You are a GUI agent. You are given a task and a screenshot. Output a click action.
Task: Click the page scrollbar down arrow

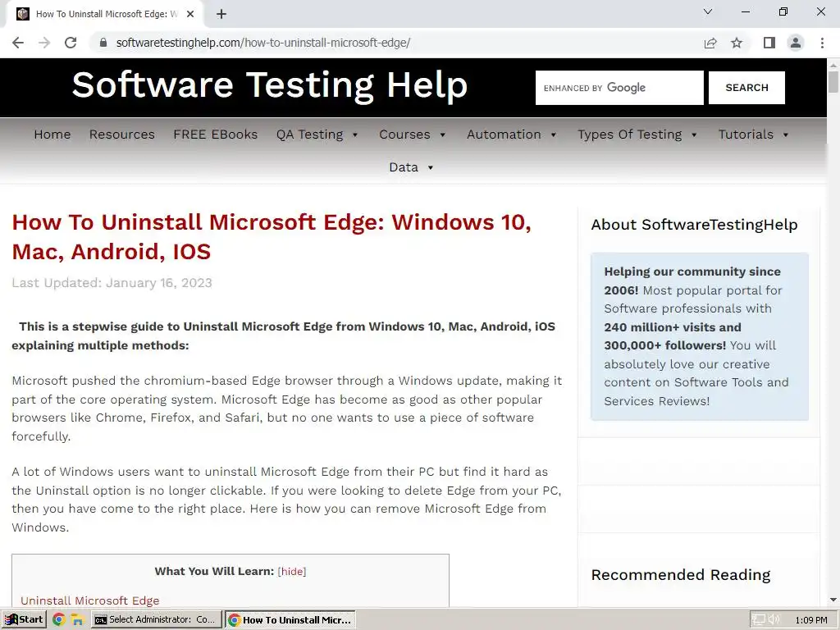point(833,600)
